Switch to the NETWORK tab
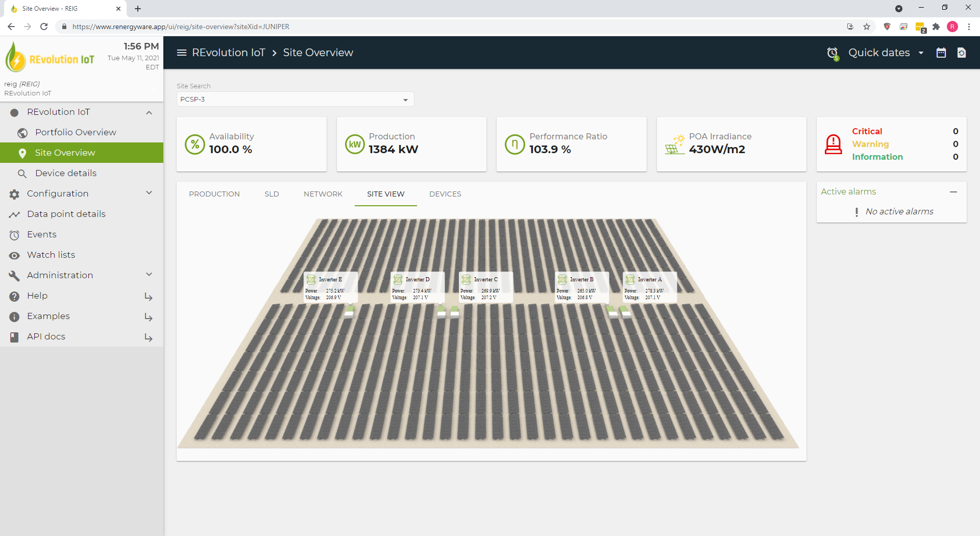Screen dimensions: 980x536 pos(323,194)
